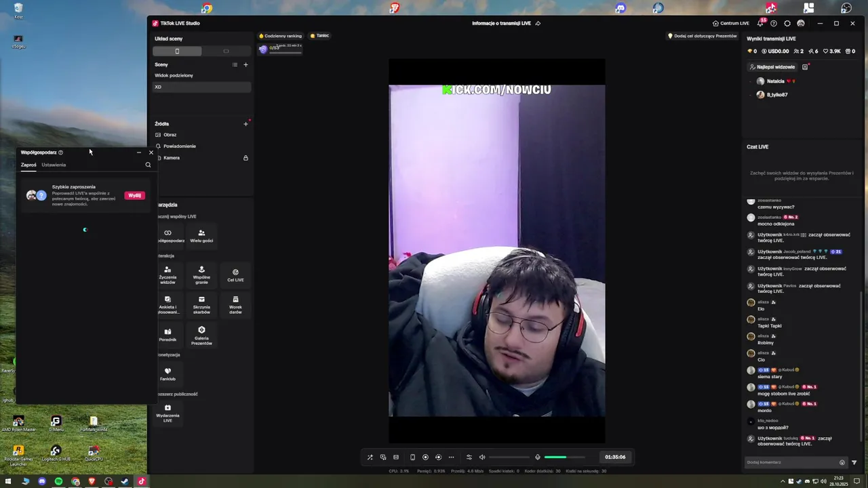Add a new source in Źródła

pos(245,124)
